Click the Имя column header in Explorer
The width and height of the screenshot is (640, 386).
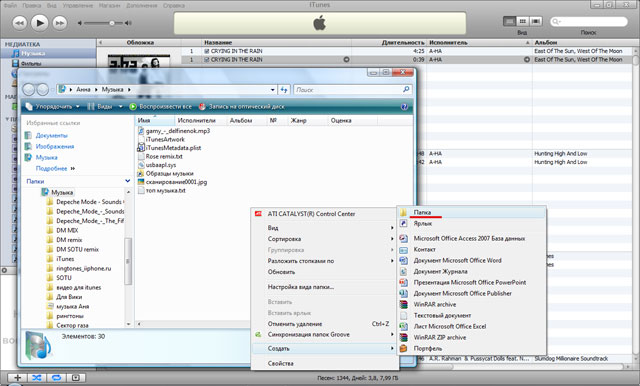(x=154, y=120)
